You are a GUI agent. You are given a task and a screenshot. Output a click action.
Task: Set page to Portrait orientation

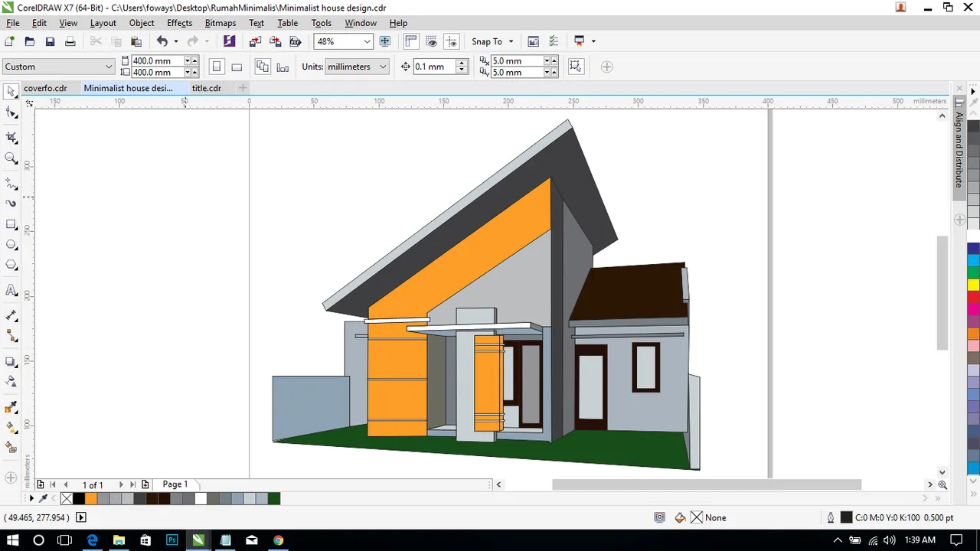tap(217, 67)
